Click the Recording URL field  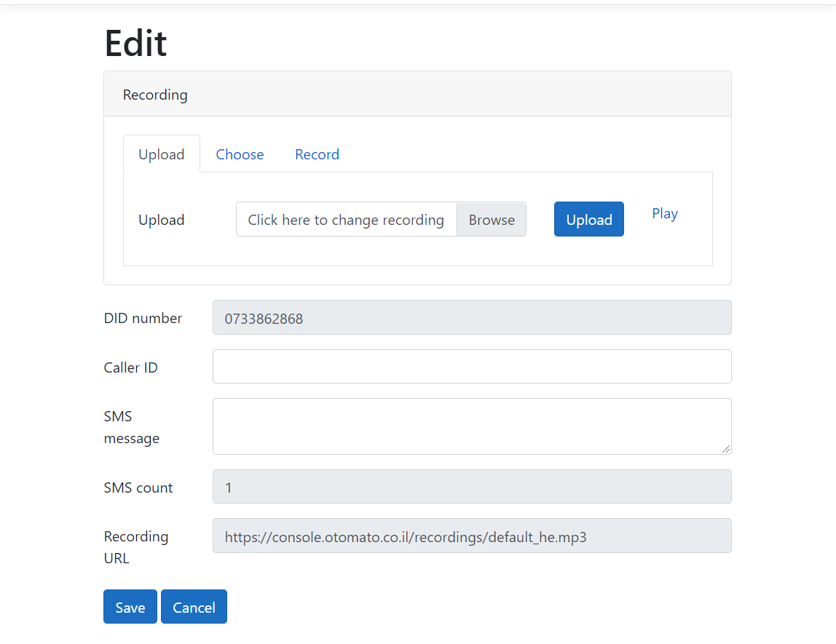point(471,536)
